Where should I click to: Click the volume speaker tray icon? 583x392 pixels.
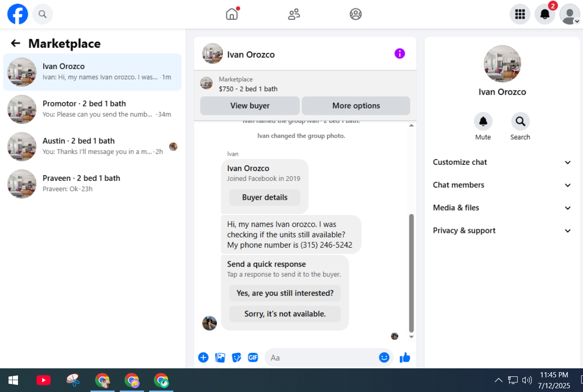click(527, 380)
